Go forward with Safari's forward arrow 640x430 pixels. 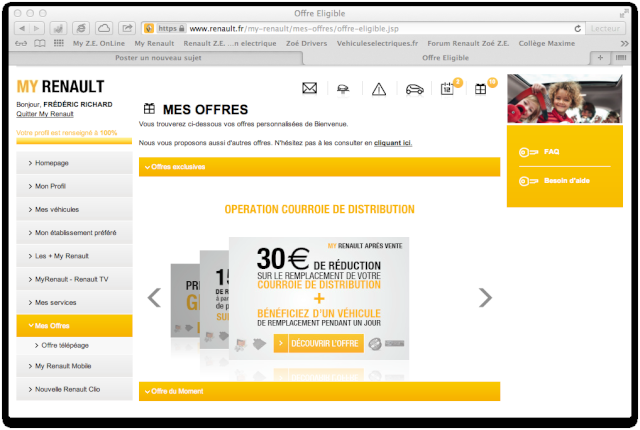click(x=37, y=29)
